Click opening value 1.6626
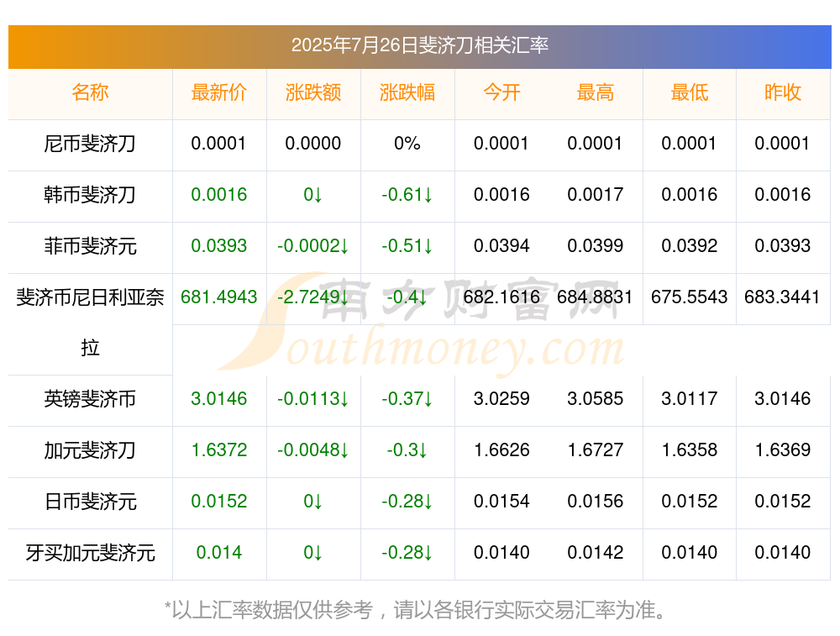 tap(501, 450)
